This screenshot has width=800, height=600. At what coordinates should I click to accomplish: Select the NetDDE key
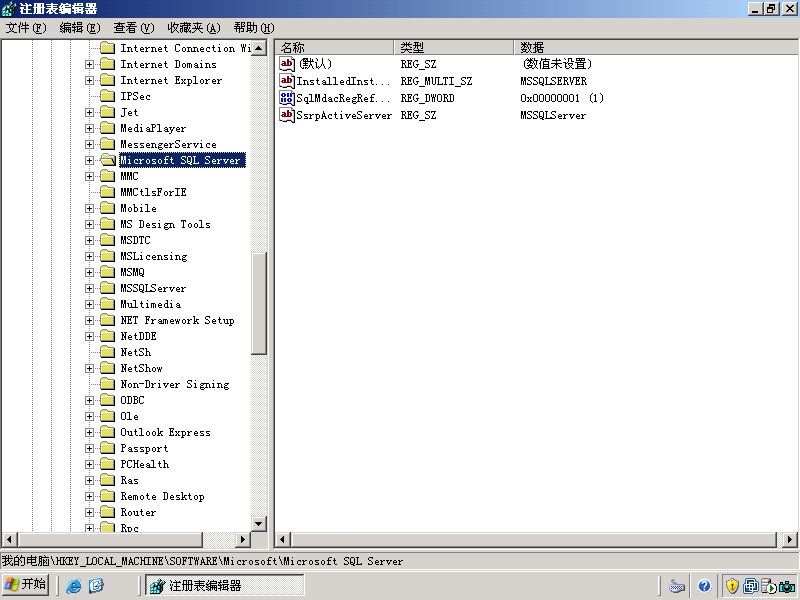(138, 336)
